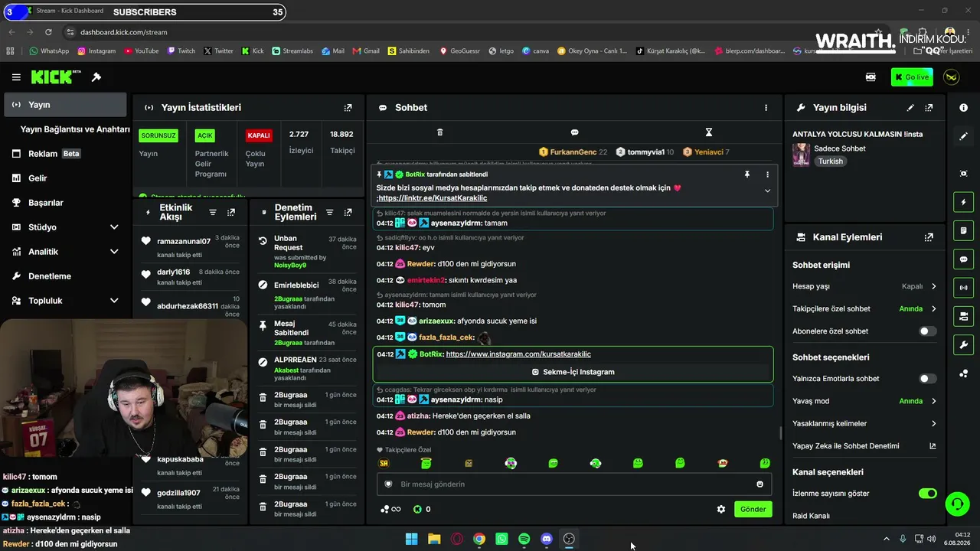
Task: Click the browser address bar
Action: 459,32
